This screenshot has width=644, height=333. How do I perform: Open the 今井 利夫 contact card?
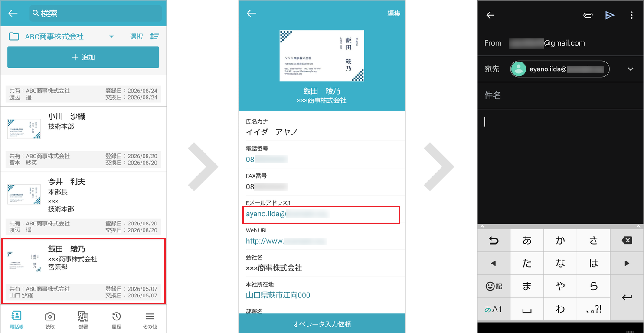(x=83, y=205)
